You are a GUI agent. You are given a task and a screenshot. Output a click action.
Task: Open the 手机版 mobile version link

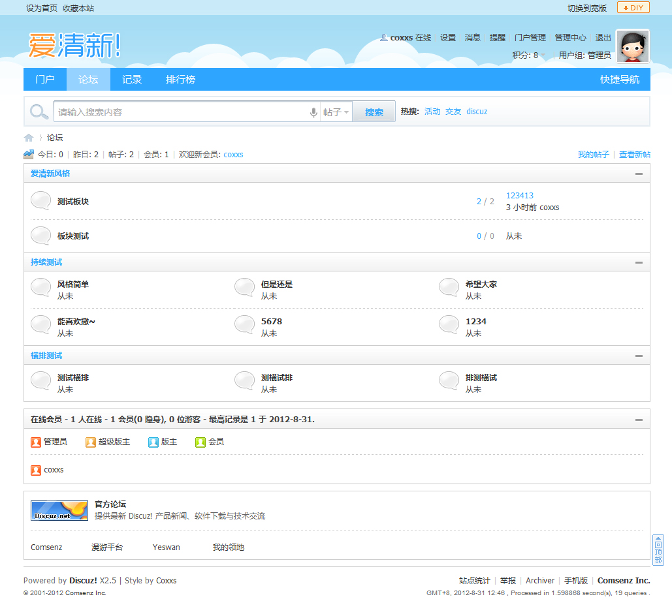575,581
